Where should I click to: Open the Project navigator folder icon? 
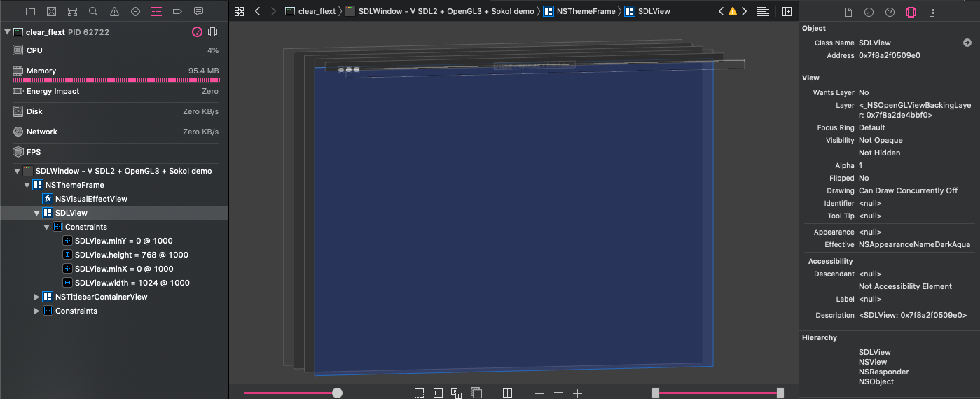pyautogui.click(x=30, y=12)
